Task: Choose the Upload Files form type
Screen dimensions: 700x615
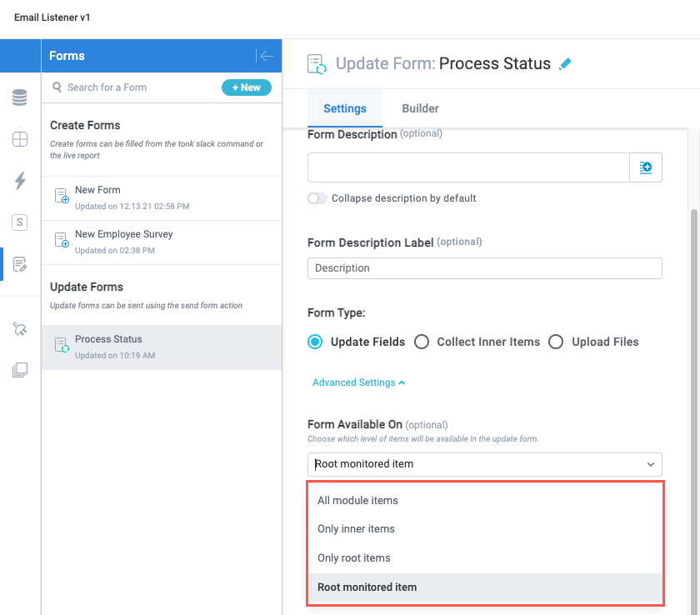Action: pos(556,342)
